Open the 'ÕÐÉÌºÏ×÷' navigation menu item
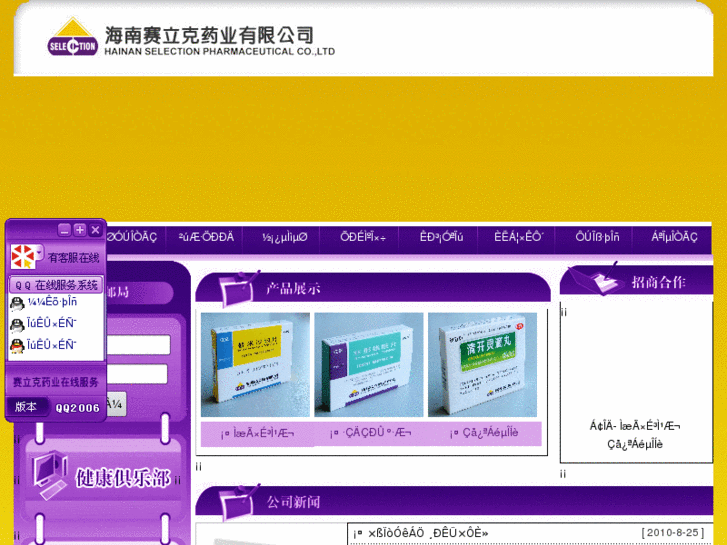The image size is (727, 545). pyautogui.click(x=363, y=237)
